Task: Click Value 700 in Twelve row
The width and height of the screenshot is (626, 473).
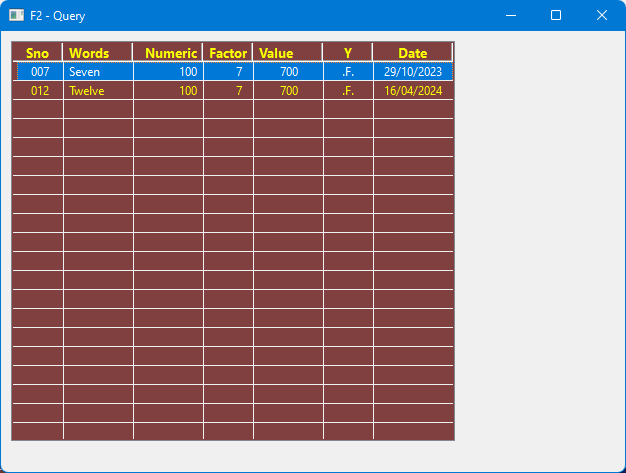Action: (x=288, y=91)
